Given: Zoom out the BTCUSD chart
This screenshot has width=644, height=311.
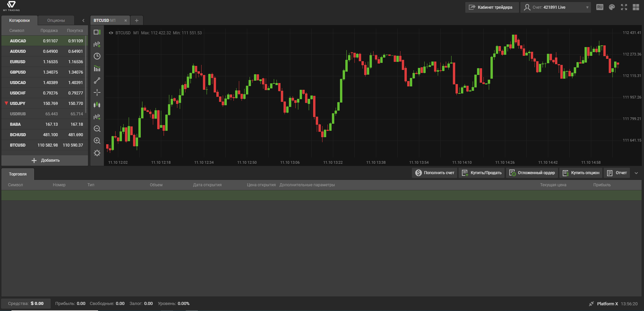Looking at the screenshot, I should click(x=97, y=129).
